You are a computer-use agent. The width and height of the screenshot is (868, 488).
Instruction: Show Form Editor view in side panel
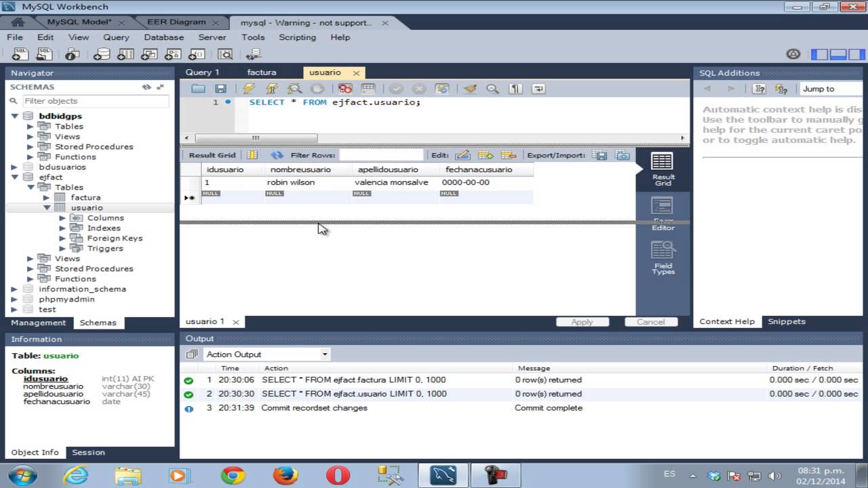click(x=663, y=213)
